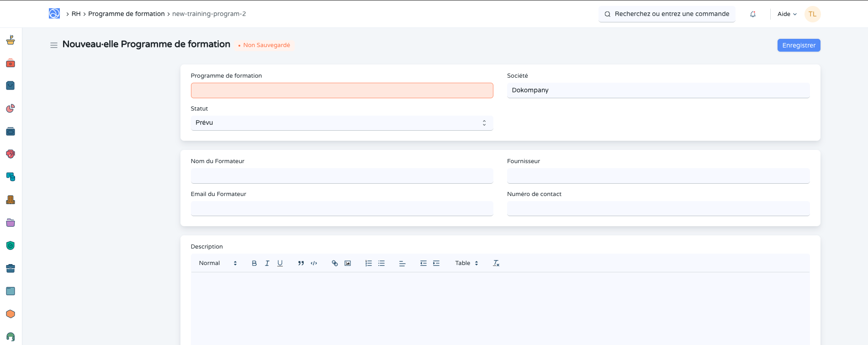
Task: Open the Statut dropdown showing Prévu
Action: (x=342, y=123)
